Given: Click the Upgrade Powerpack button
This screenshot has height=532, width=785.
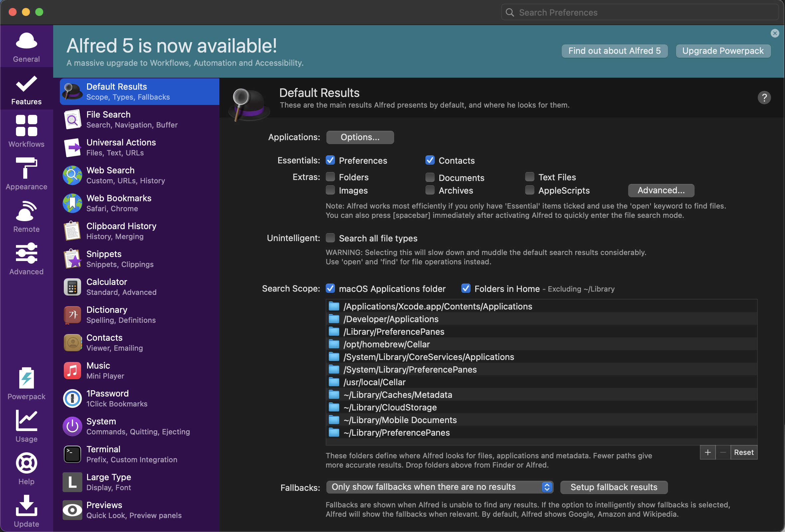Looking at the screenshot, I should [723, 51].
